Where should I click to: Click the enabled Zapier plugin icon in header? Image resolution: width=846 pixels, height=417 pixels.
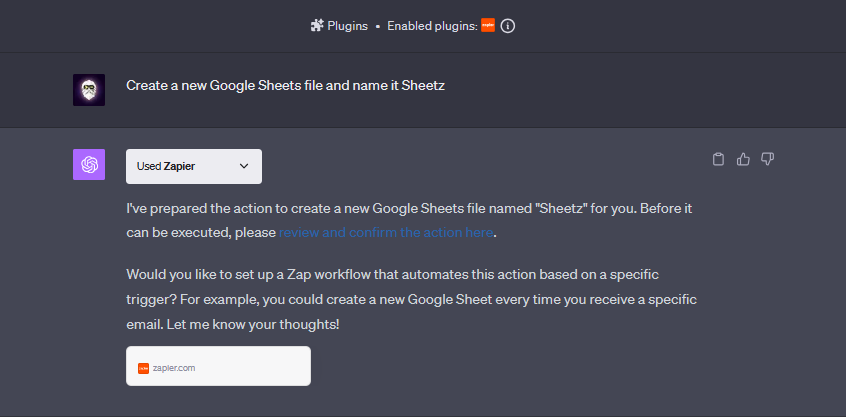coord(488,25)
